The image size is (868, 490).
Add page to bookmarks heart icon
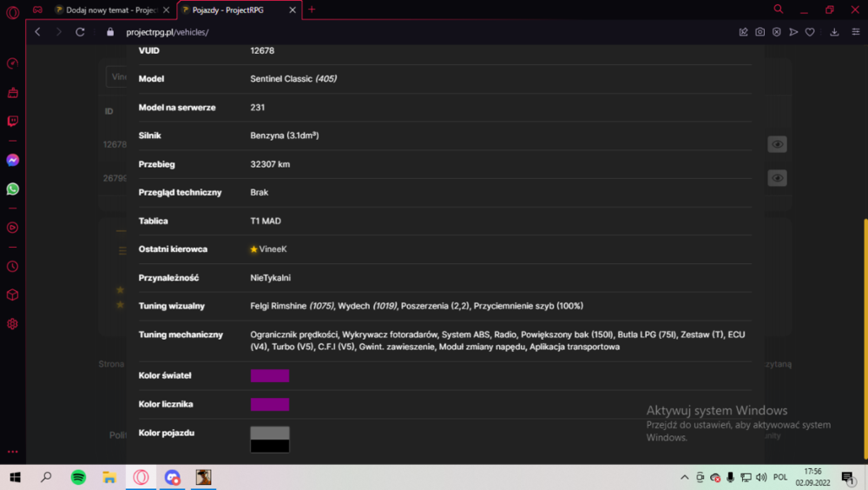[810, 32]
